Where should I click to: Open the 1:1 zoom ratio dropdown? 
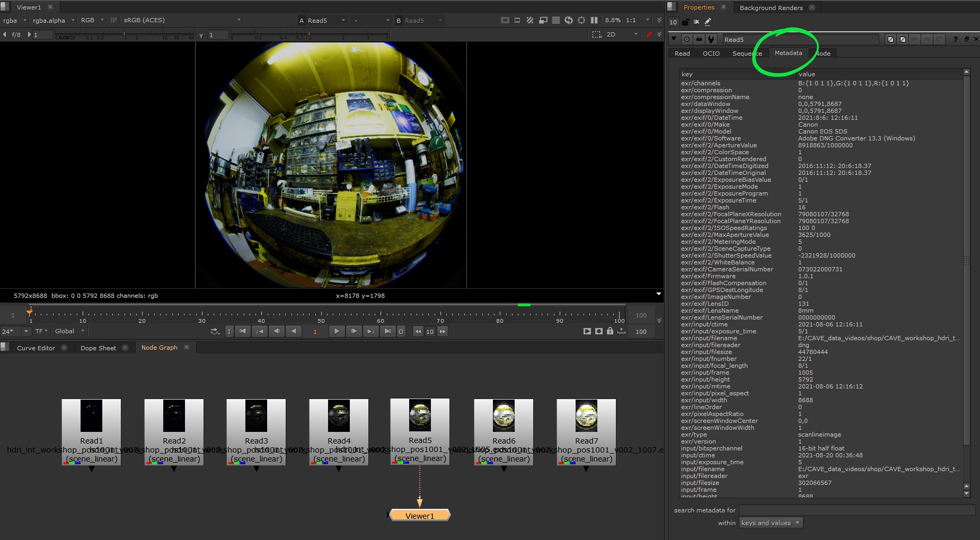click(638, 20)
